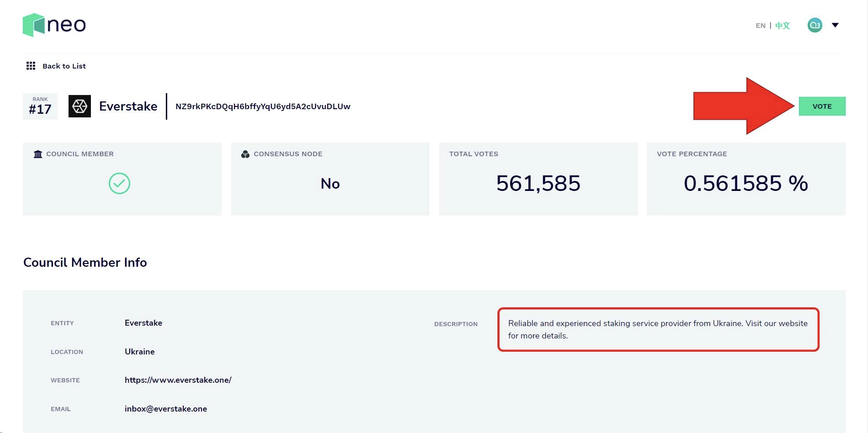This screenshot has height=433, width=868.
Task: Click the Consensus Node icon
Action: click(245, 154)
